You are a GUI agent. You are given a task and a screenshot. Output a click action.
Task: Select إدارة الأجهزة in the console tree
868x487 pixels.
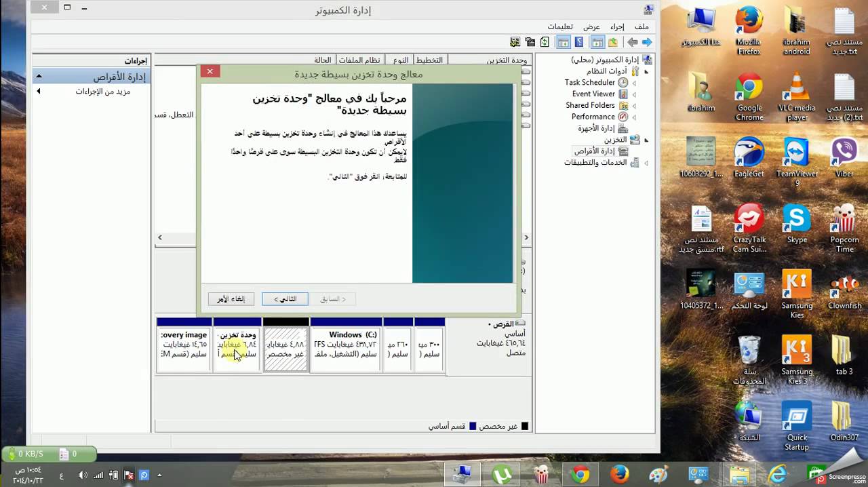coord(602,128)
